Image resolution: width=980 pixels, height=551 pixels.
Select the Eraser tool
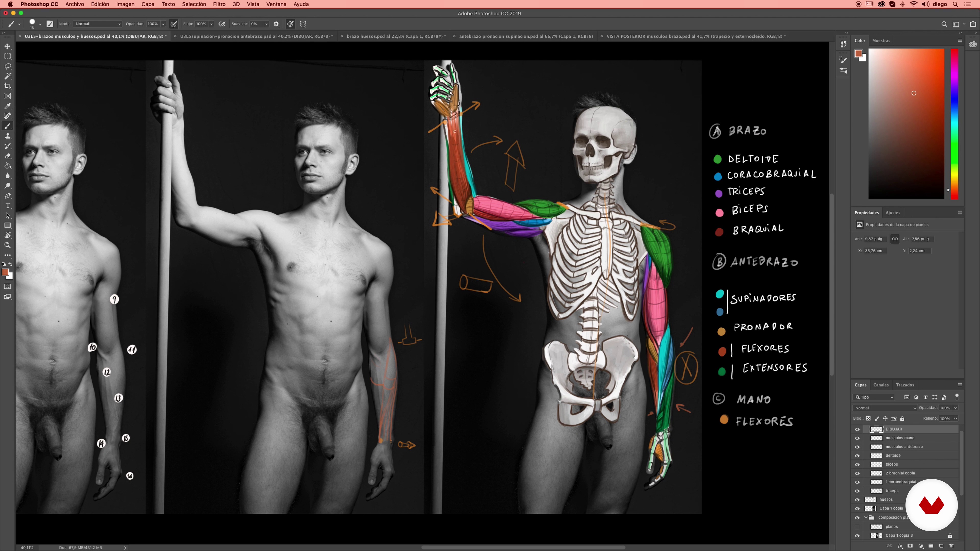pos(8,156)
